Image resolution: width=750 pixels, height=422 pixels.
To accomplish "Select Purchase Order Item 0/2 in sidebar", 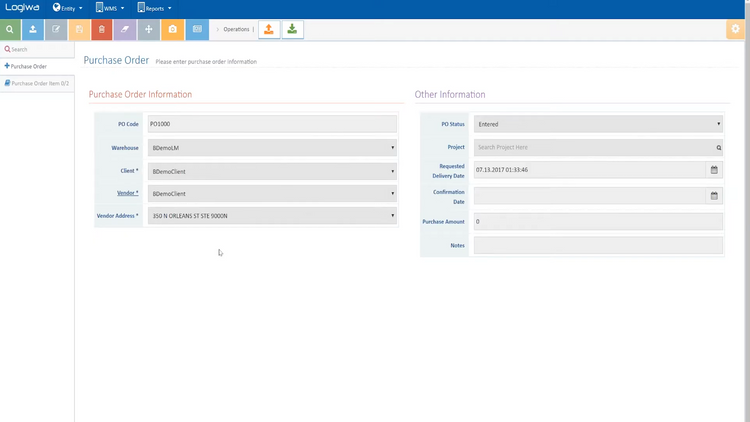I will pos(38,83).
